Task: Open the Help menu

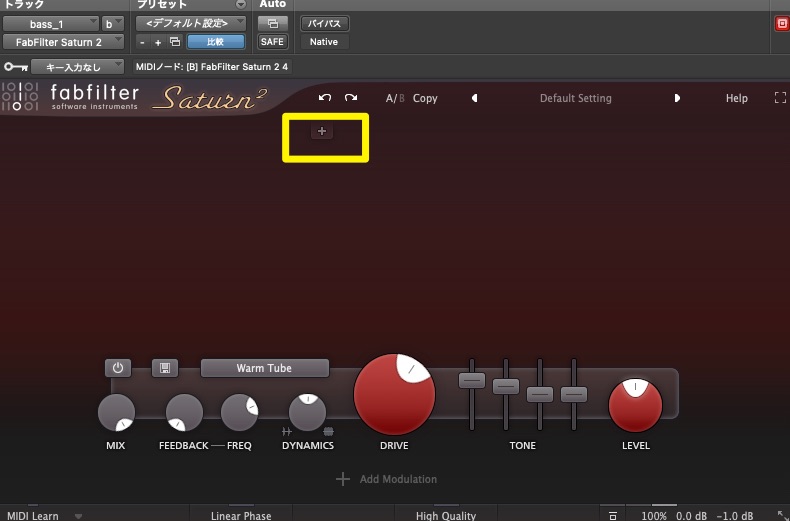Action: (736, 98)
